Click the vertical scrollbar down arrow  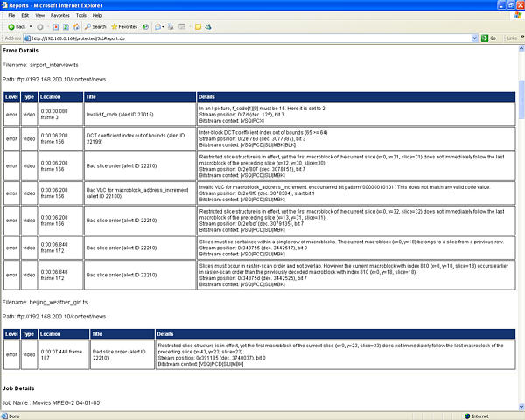click(521, 407)
